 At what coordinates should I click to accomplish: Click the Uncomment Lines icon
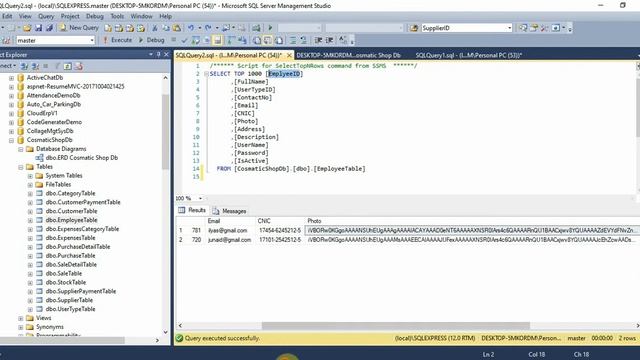[304, 40]
